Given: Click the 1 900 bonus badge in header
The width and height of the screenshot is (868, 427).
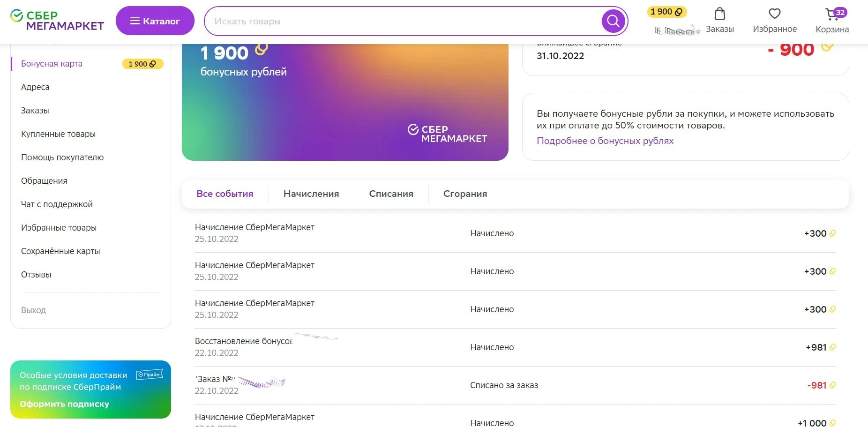Looking at the screenshot, I should [x=666, y=12].
